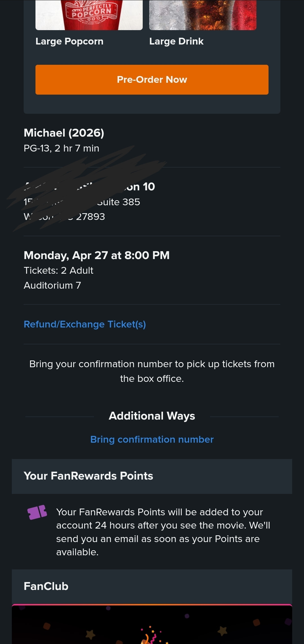Image resolution: width=304 pixels, height=644 pixels.
Task: Tap the Monday, Apr 27 at 8:00 PM showtime
Action: point(97,255)
